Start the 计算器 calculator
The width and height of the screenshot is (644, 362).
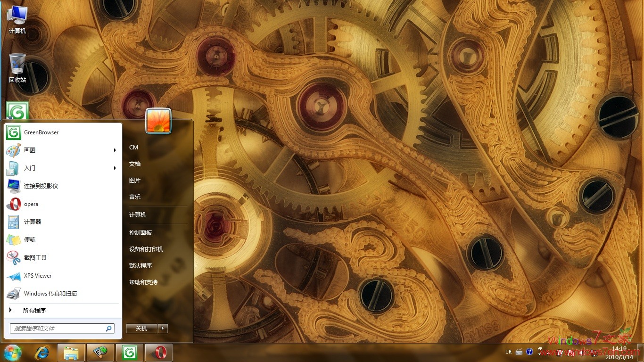pos(34,222)
